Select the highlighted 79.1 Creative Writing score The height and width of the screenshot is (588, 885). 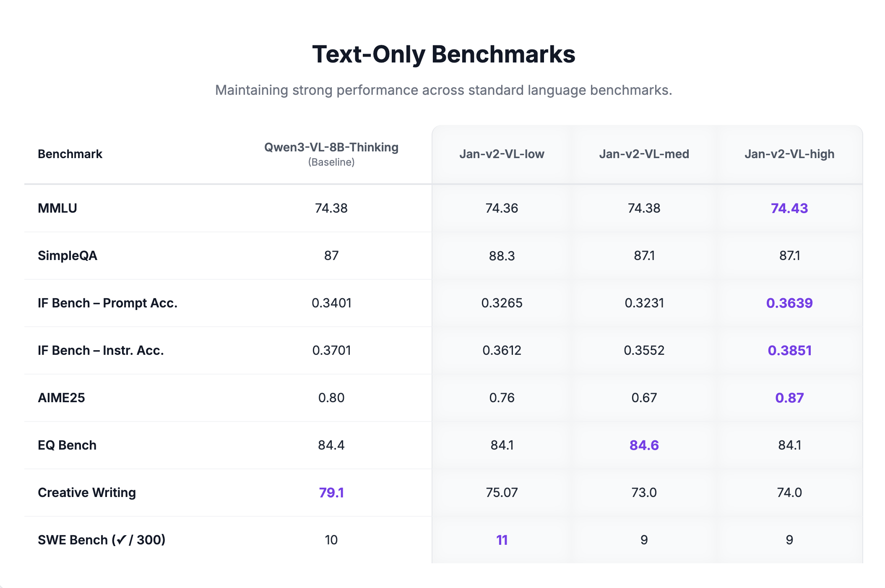point(331,492)
